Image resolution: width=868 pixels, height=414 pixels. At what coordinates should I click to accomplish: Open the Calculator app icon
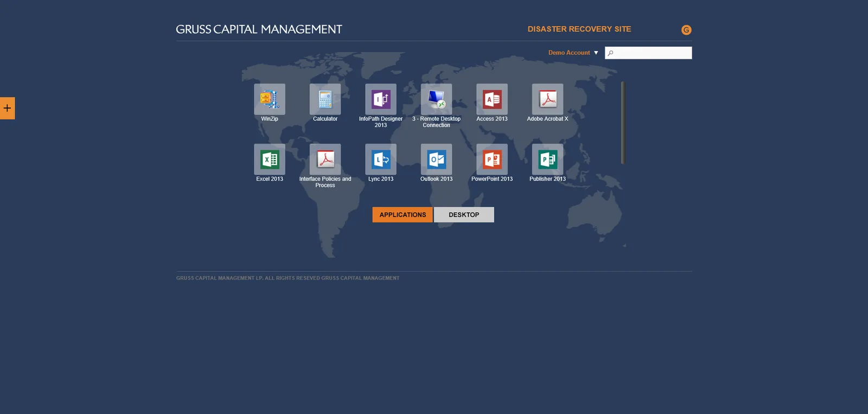click(x=325, y=99)
